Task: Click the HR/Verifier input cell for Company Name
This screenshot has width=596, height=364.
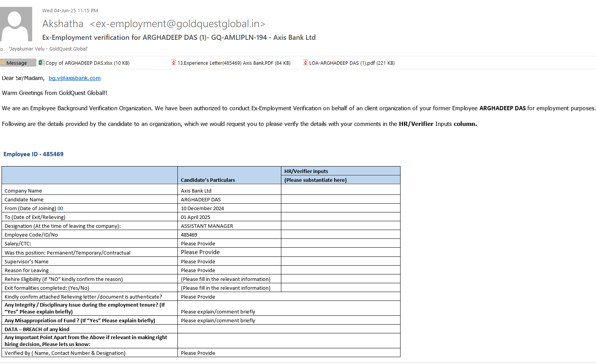Action: pos(340,190)
